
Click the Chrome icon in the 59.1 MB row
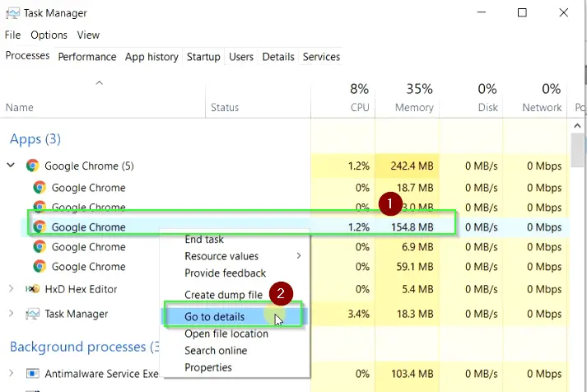point(40,266)
